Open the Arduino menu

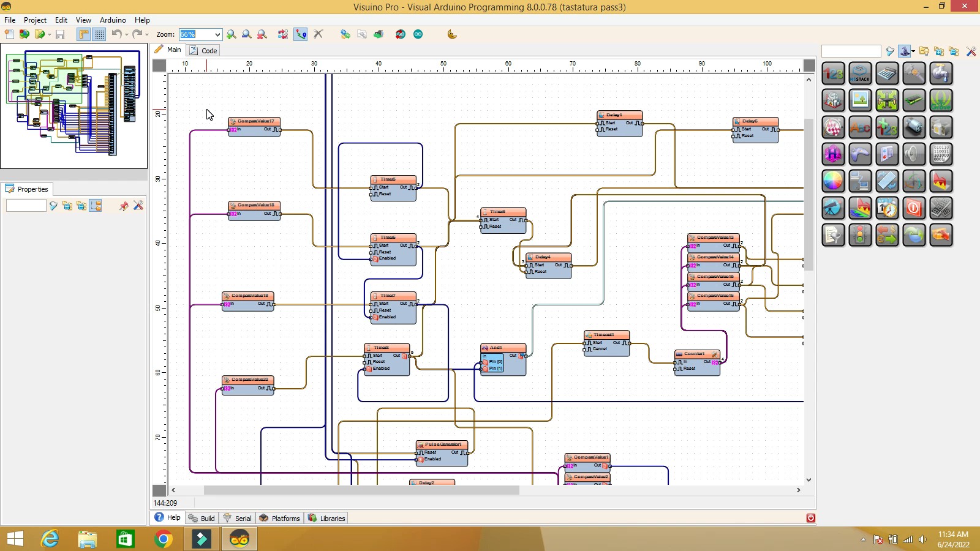tap(113, 20)
